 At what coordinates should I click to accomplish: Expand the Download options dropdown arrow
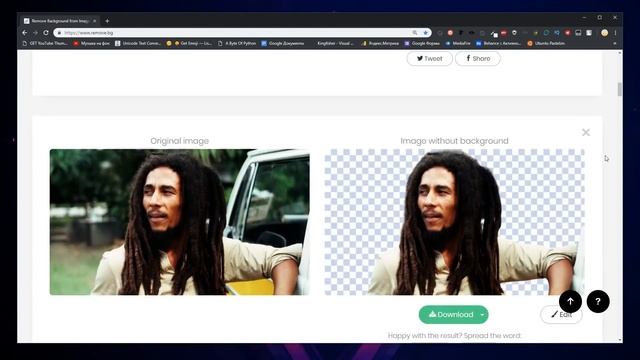click(482, 315)
